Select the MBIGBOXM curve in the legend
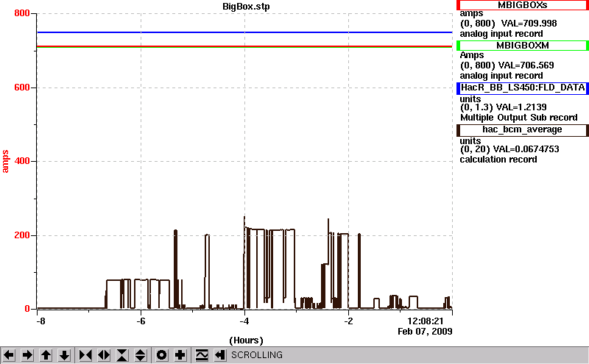The width and height of the screenshot is (589, 364). click(523, 46)
